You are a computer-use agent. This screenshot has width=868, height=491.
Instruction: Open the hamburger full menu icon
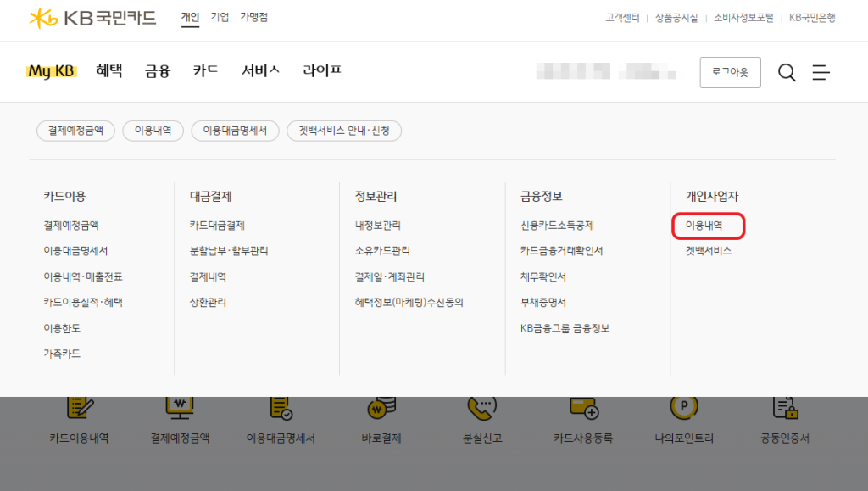click(821, 73)
